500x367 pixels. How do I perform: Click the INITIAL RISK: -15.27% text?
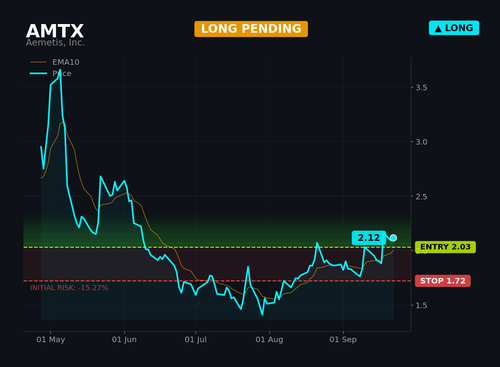[x=69, y=288]
